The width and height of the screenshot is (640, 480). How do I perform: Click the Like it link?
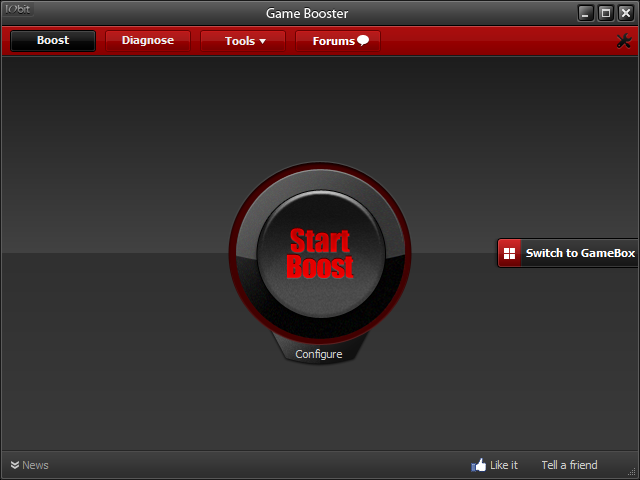(x=504, y=465)
